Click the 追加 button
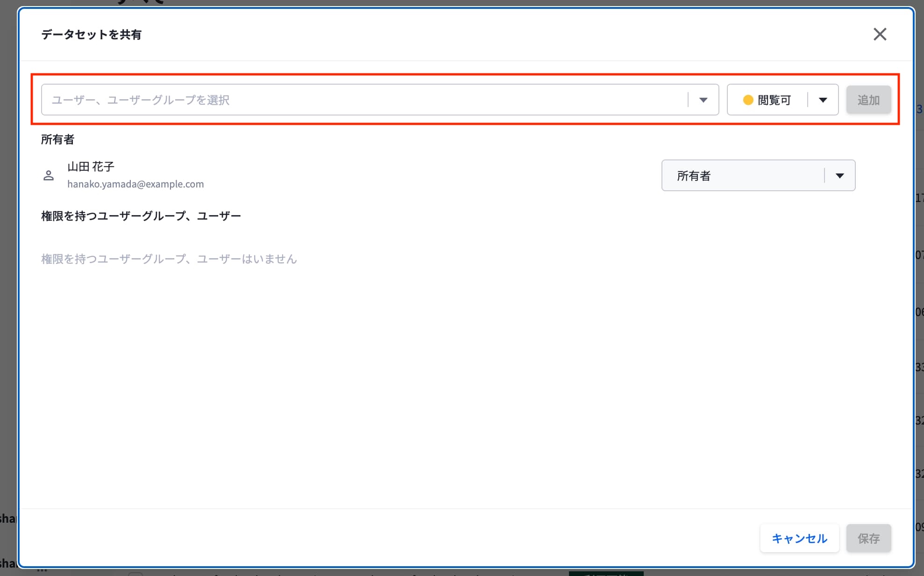924x576 pixels. (868, 100)
